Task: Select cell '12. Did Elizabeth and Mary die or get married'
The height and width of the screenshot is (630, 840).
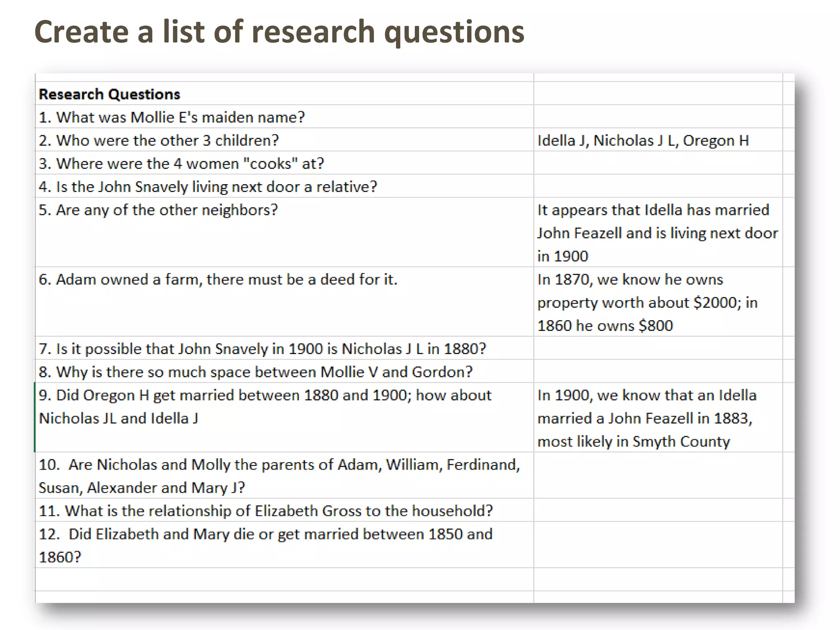Action: pyautogui.click(x=284, y=545)
